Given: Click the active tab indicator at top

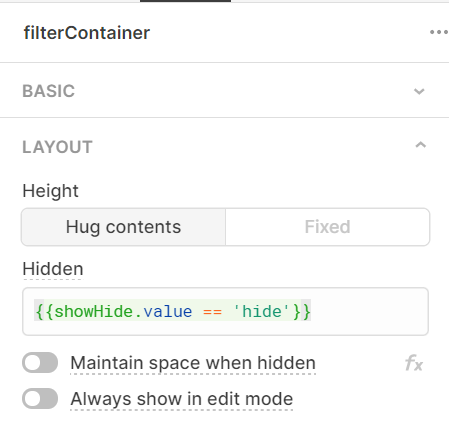Looking at the screenshot, I should (x=185, y=1).
